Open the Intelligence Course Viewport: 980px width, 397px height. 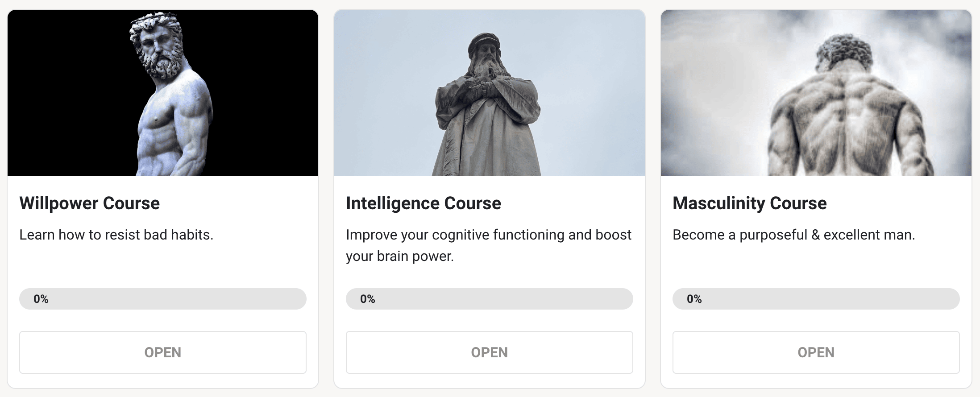click(489, 352)
